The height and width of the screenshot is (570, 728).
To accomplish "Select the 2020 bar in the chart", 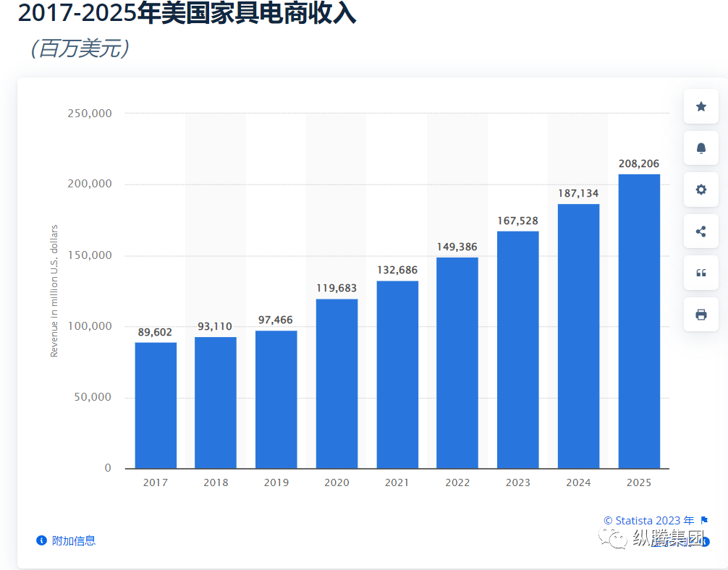I will click(x=337, y=383).
